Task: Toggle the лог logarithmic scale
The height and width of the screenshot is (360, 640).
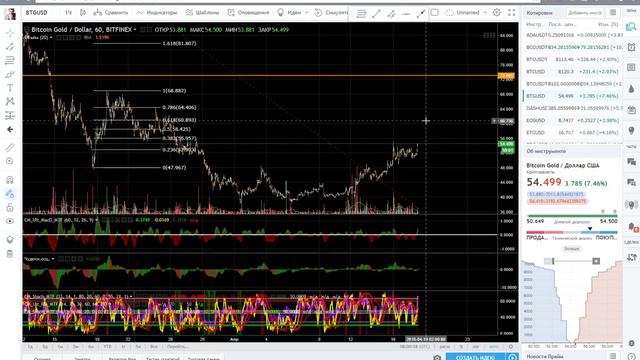Action: (x=476, y=347)
